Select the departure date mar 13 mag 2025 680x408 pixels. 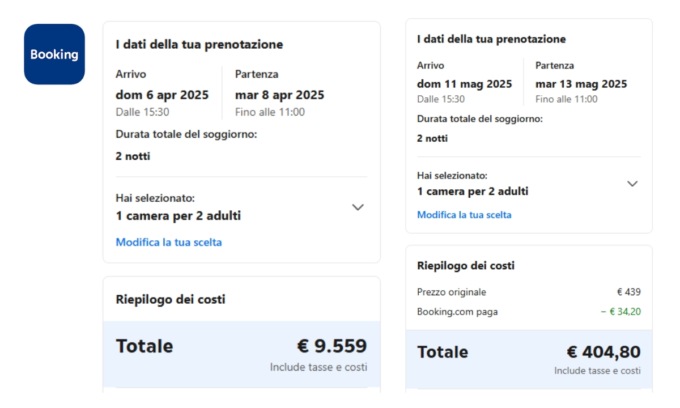point(581,84)
